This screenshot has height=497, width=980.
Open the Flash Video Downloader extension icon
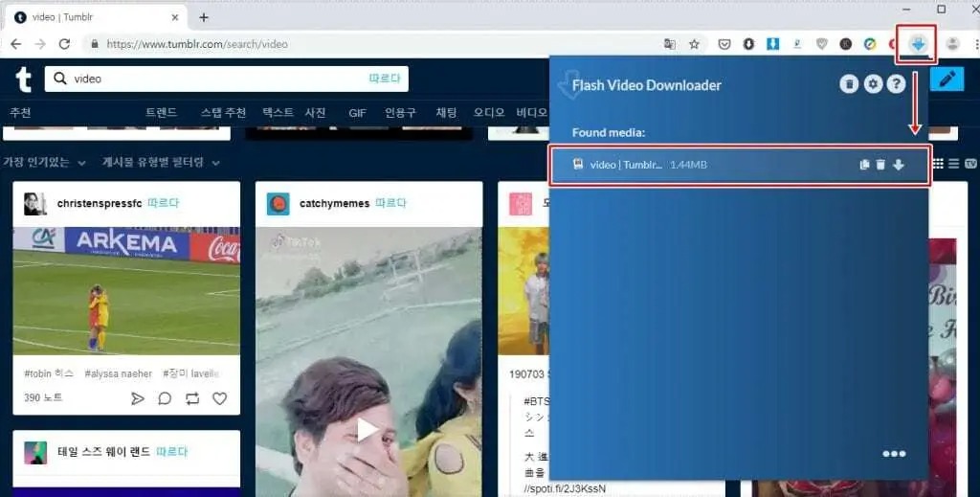tap(918, 44)
